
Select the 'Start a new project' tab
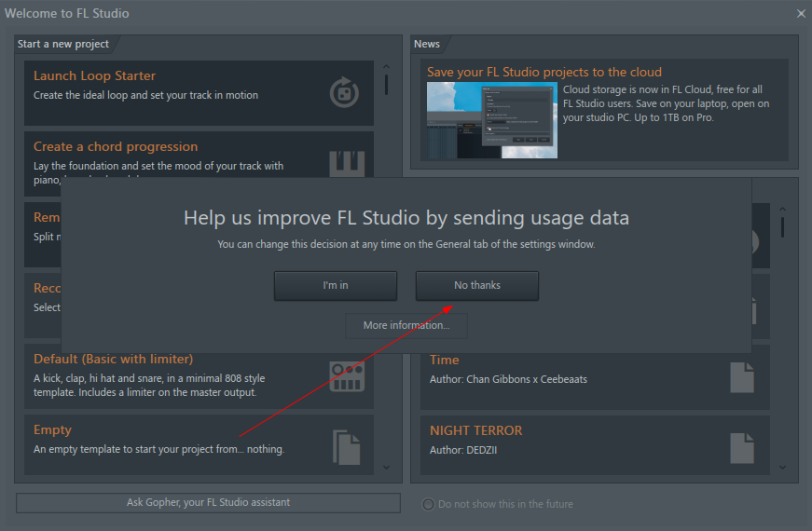(63, 44)
